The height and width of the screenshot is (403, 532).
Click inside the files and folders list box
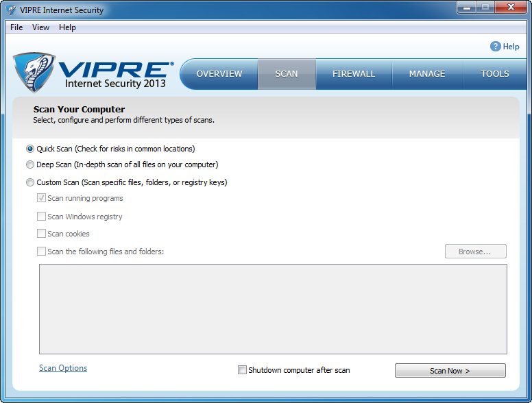273,309
